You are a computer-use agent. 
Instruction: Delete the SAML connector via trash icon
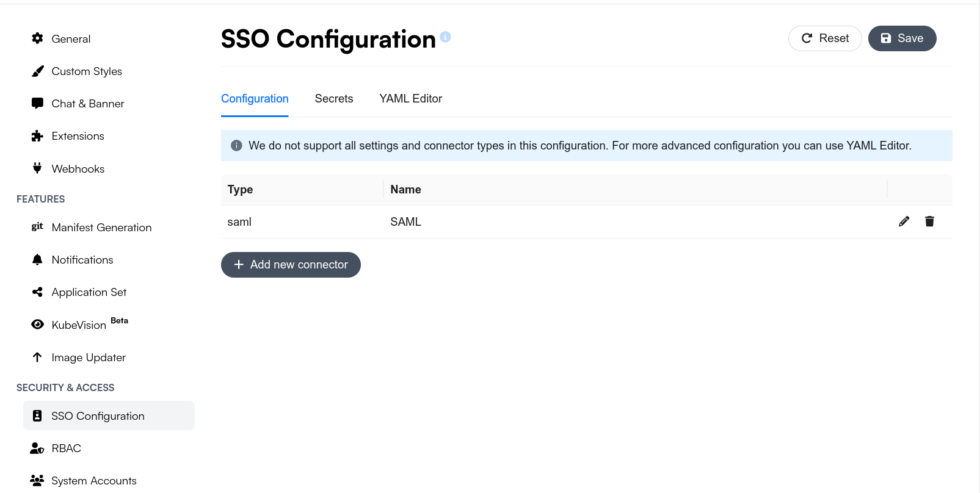[x=929, y=221]
